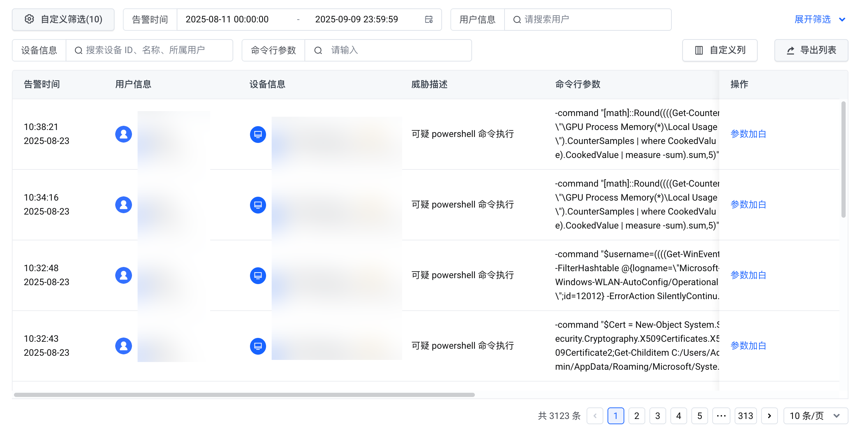Go to page 2 of results
This screenshot has width=868, height=434.
(x=637, y=416)
